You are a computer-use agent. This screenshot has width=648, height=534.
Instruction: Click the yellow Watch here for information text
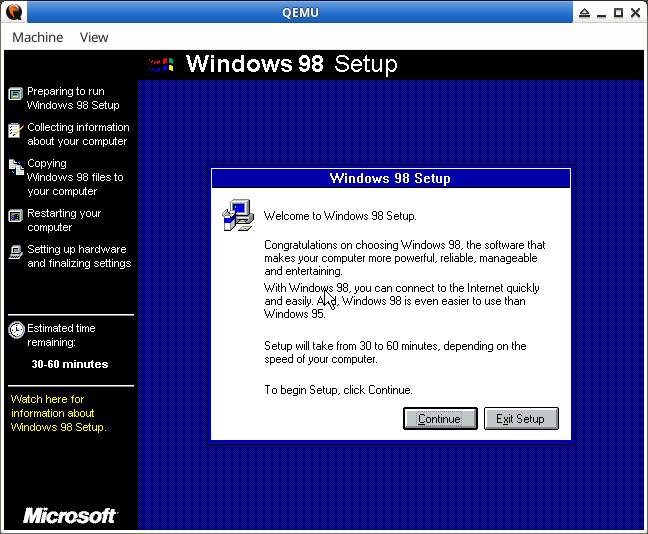pos(58,413)
